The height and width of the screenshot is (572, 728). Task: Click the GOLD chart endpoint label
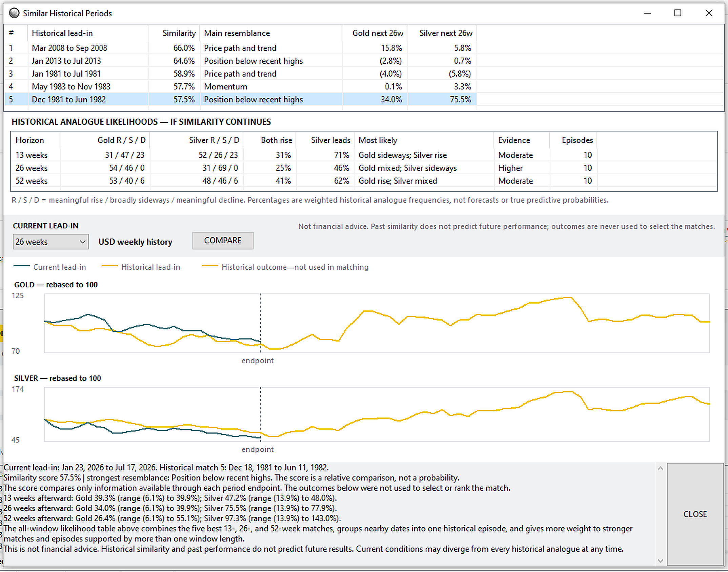click(258, 361)
